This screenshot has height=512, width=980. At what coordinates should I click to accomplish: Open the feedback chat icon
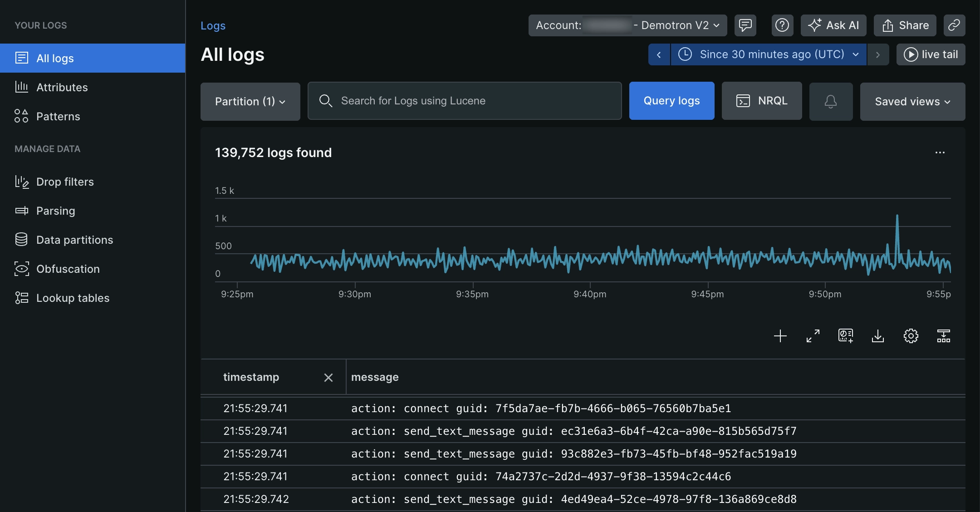745,25
